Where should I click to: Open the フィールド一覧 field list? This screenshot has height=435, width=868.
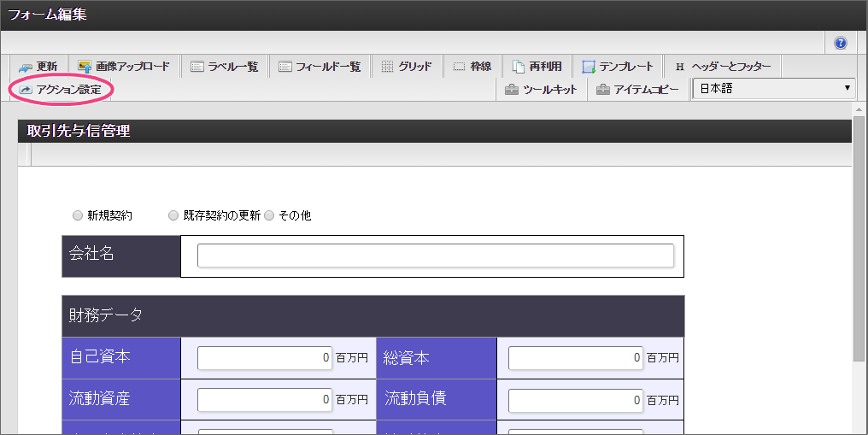(320, 67)
